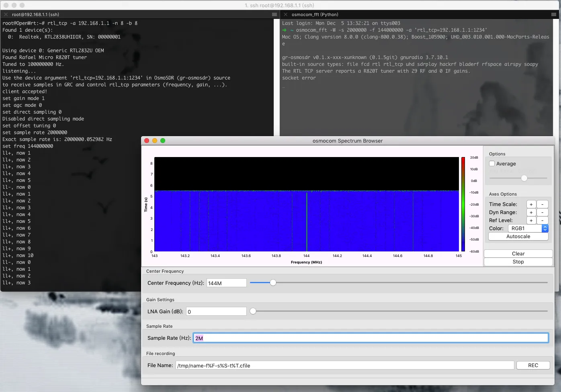
Task: Raise Ref Level with the plus button
Action: coord(531,220)
